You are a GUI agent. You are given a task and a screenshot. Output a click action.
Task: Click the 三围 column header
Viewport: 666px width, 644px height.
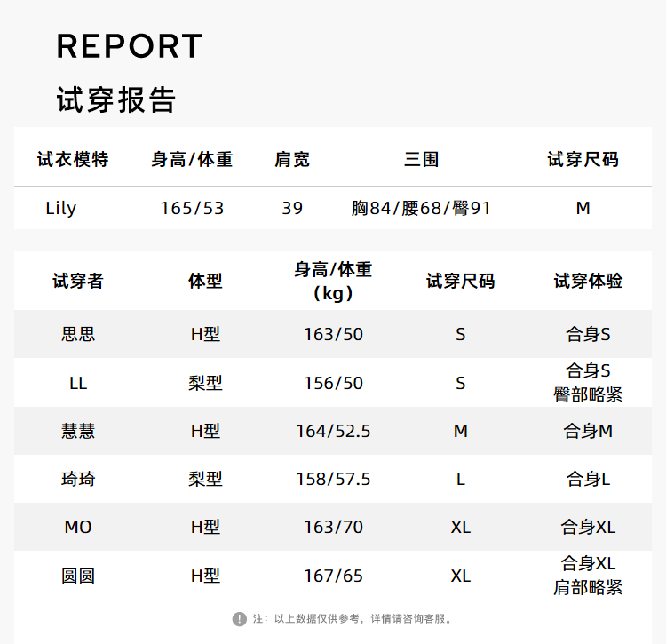point(421,160)
